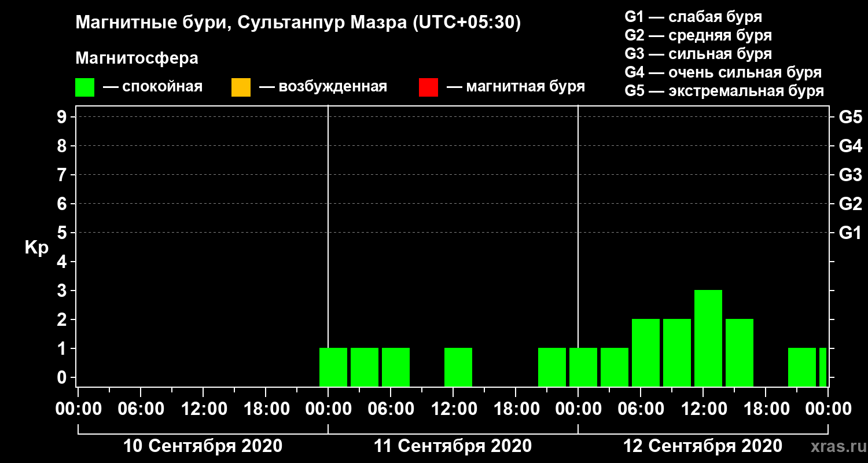Screen dimensions: 868x463
Task: Click the 12:00 bar on 11 September
Action: [x=458, y=367]
